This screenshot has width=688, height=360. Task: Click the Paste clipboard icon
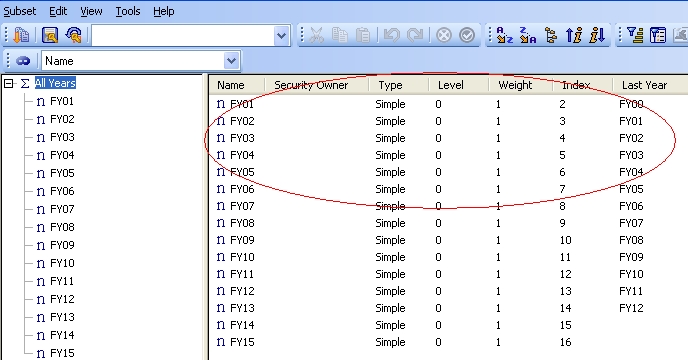tap(362, 35)
